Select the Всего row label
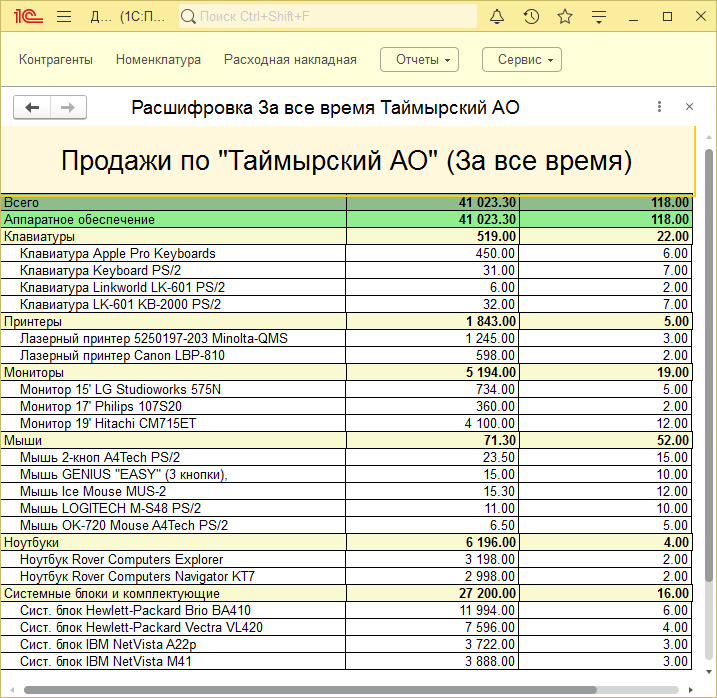Screen dimensions: 717x698 (21, 202)
